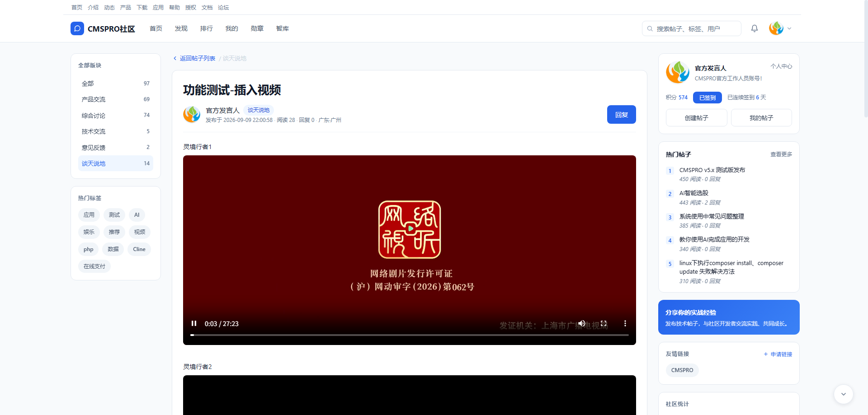The image size is (868, 415).
Task: Enter fullscreen on first video
Action: pos(604,323)
